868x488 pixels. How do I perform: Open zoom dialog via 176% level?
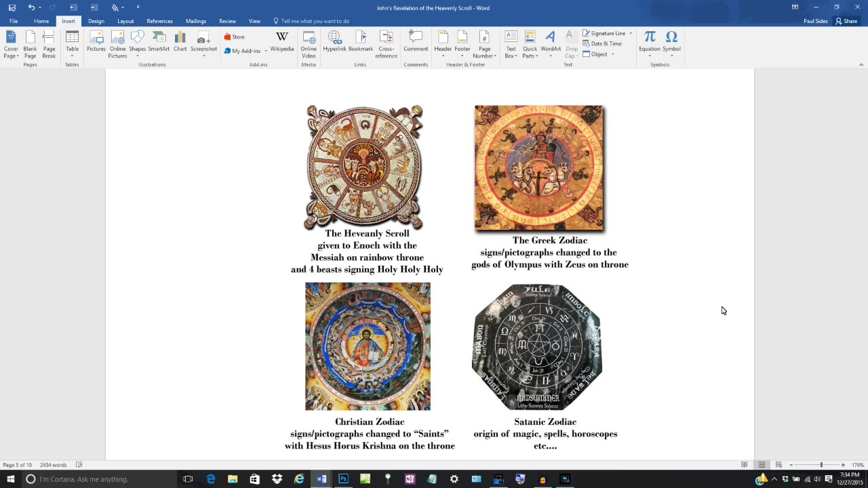tap(858, 465)
